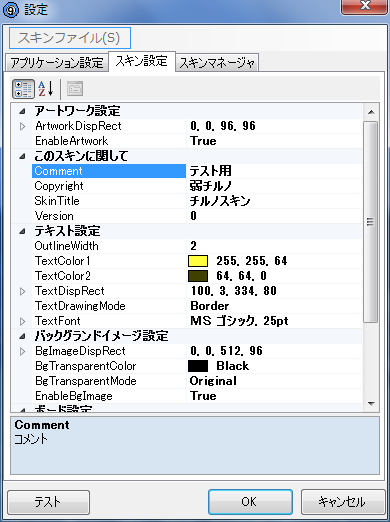Sort properties alphabetically with A-Z icon

pyautogui.click(x=46, y=89)
